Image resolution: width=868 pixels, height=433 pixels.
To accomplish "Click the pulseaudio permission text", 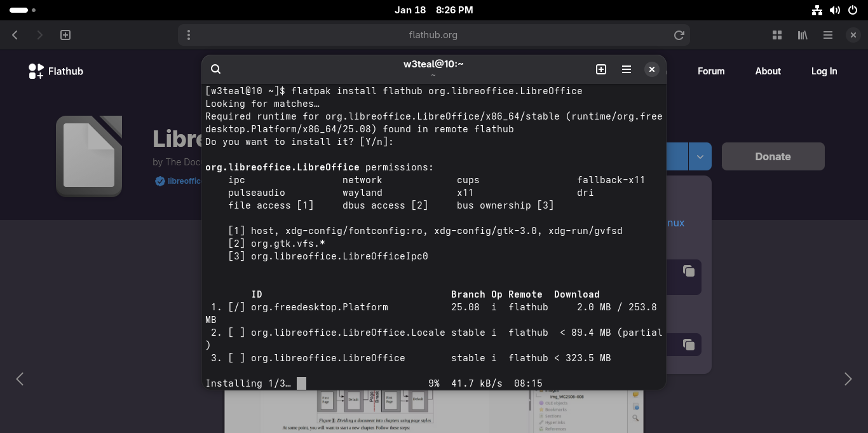I will coord(257,193).
